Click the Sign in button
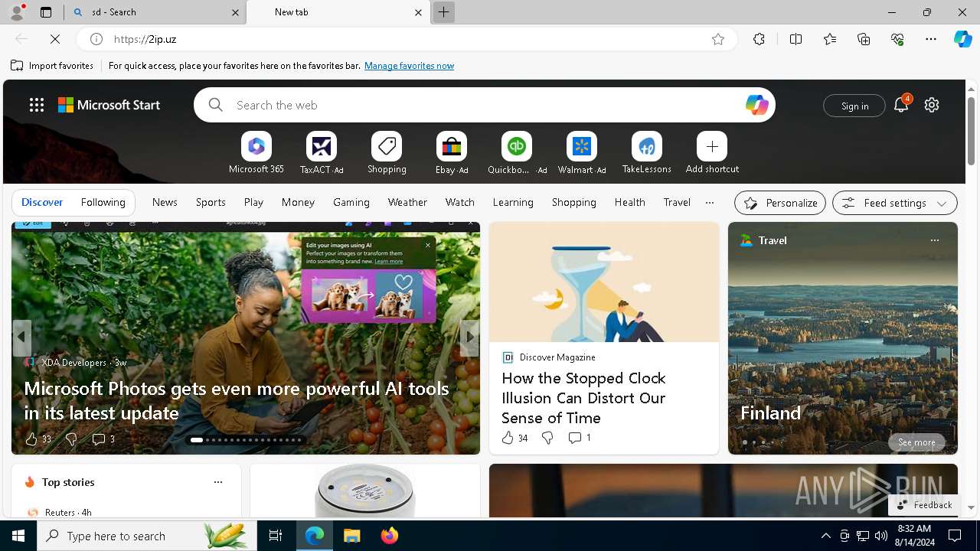 click(x=854, y=106)
